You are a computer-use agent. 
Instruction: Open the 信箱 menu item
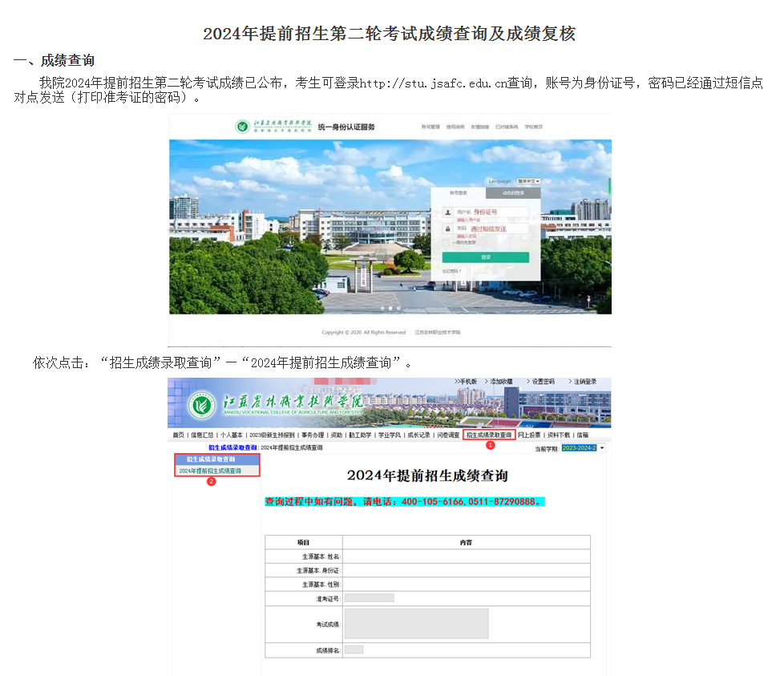583,435
